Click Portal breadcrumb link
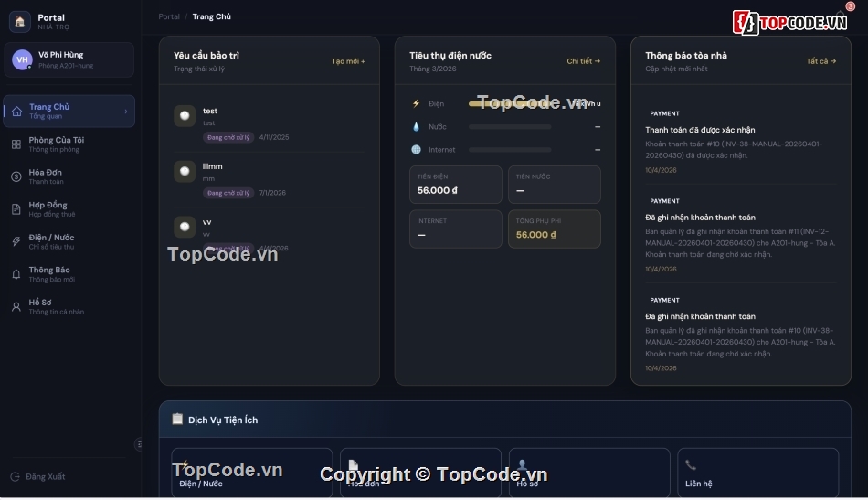Image resolution: width=868 pixels, height=500 pixels. [x=169, y=16]
